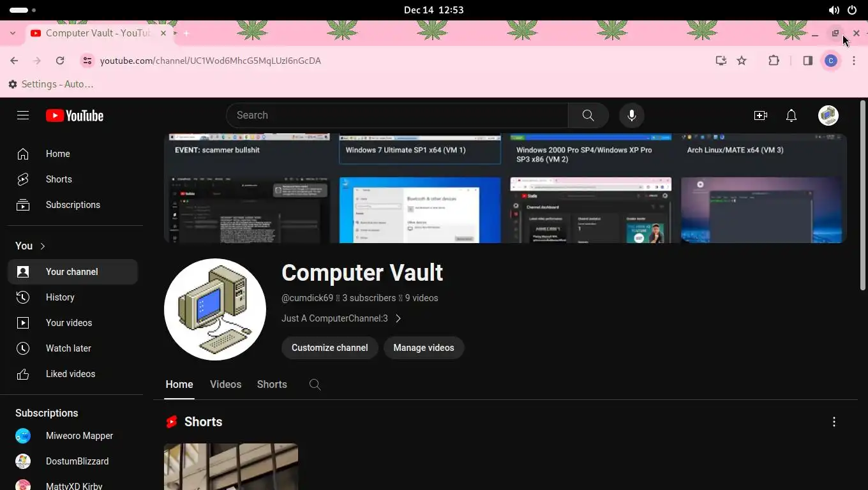Open Liked videos in sidebar
Screen dimensions: 868x490
pos(73,374)
